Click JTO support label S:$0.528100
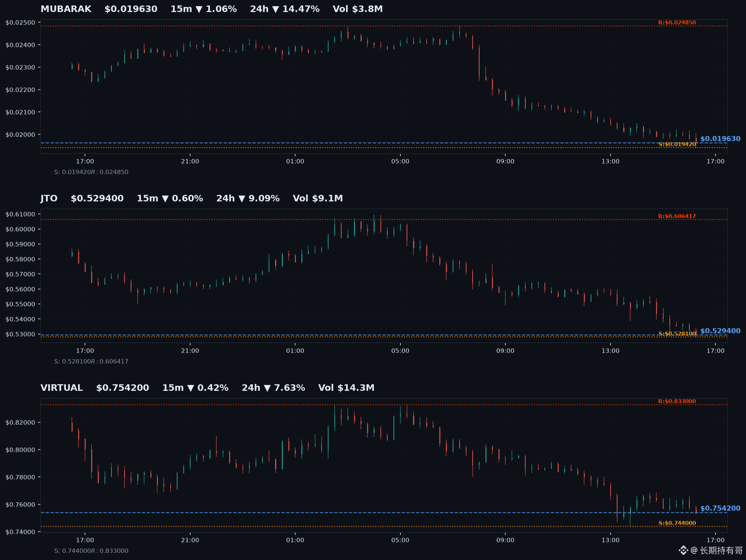This screenshot has width=746, height=560. pyautogui.click(x=677, y=334)
